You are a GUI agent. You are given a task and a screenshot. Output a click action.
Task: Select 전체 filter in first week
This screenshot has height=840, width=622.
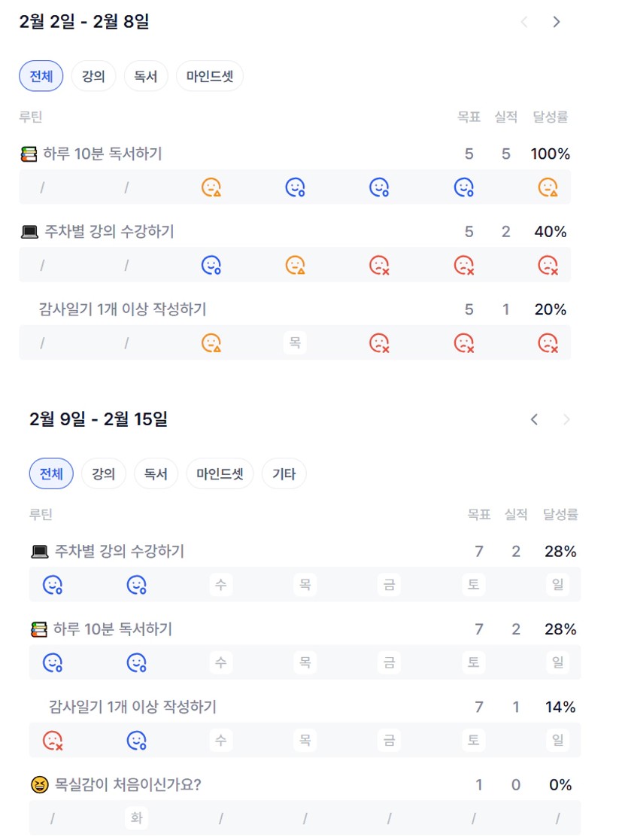point(41,76)
